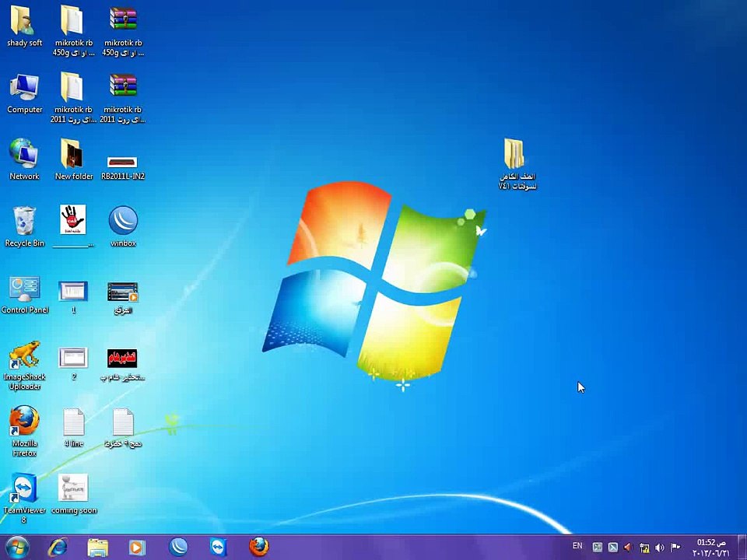Select the mikrotik rb 2011 RAR archive

click(x=123, y=86)
